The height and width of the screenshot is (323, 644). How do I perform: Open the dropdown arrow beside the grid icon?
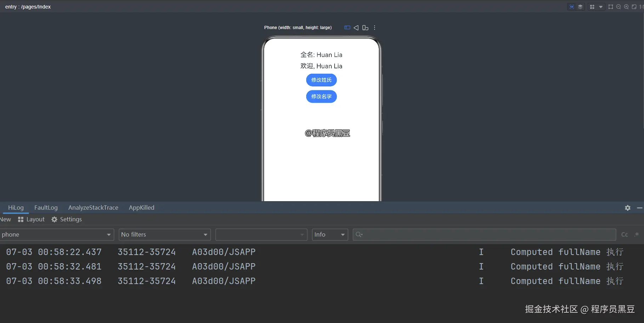point(600,7)
